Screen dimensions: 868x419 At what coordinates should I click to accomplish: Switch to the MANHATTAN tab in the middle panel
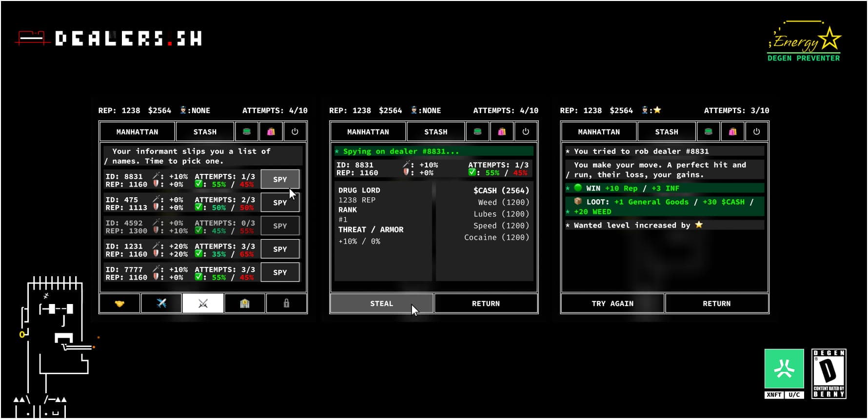(368, 132)
